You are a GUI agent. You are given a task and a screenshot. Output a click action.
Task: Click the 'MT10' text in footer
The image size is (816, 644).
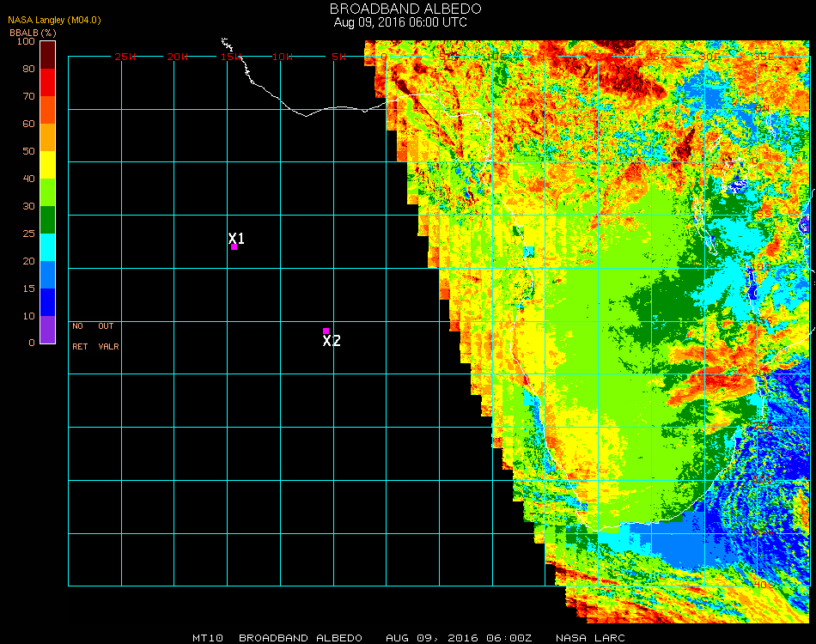[x=208, y=638]
